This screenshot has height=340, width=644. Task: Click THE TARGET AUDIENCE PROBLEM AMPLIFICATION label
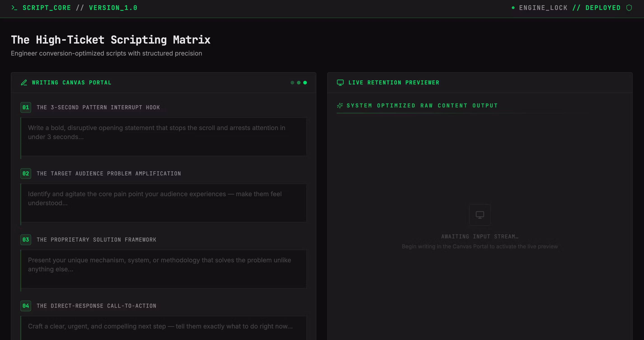[109, 174]
